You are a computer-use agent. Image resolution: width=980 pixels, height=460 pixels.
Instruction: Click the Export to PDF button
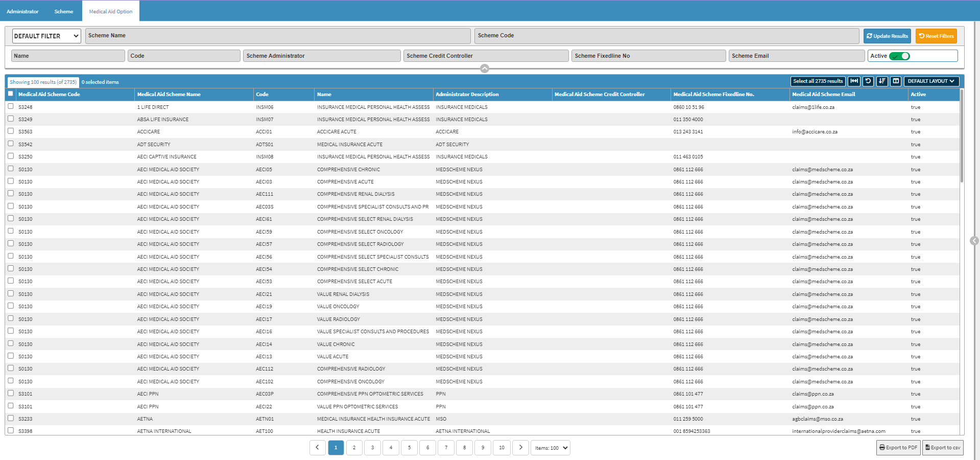coord(898,448)
